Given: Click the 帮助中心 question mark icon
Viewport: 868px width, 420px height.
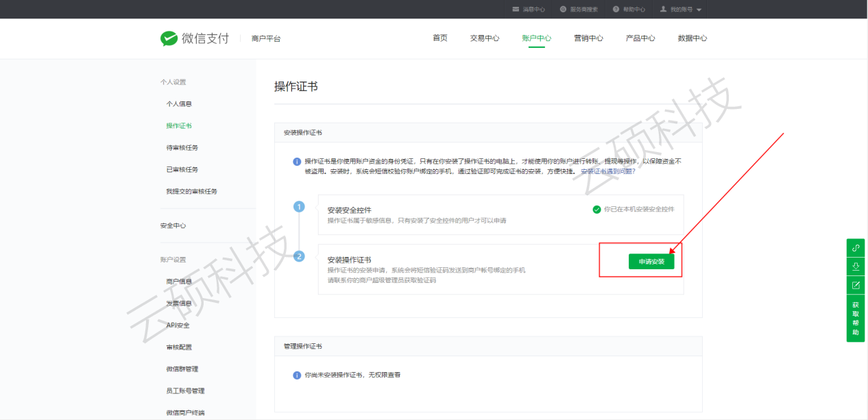Looking at the screenshot, I should (x=616, y=10).
